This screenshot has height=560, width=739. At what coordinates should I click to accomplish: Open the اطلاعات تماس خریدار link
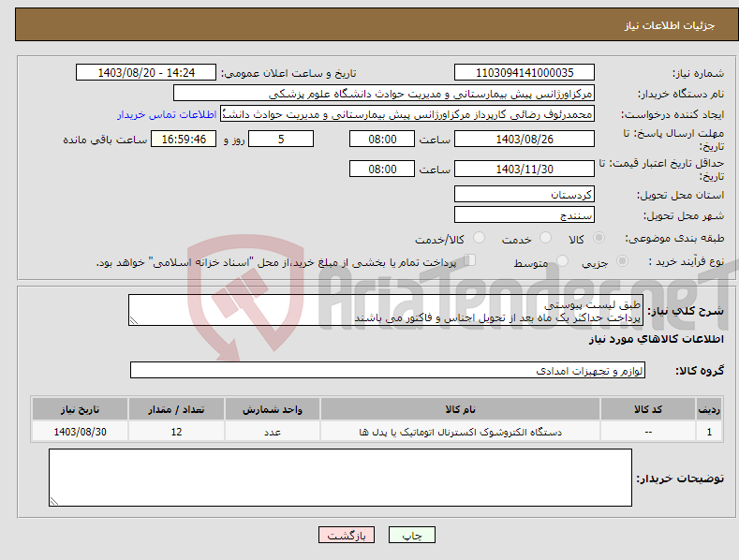tap(167, 114)
